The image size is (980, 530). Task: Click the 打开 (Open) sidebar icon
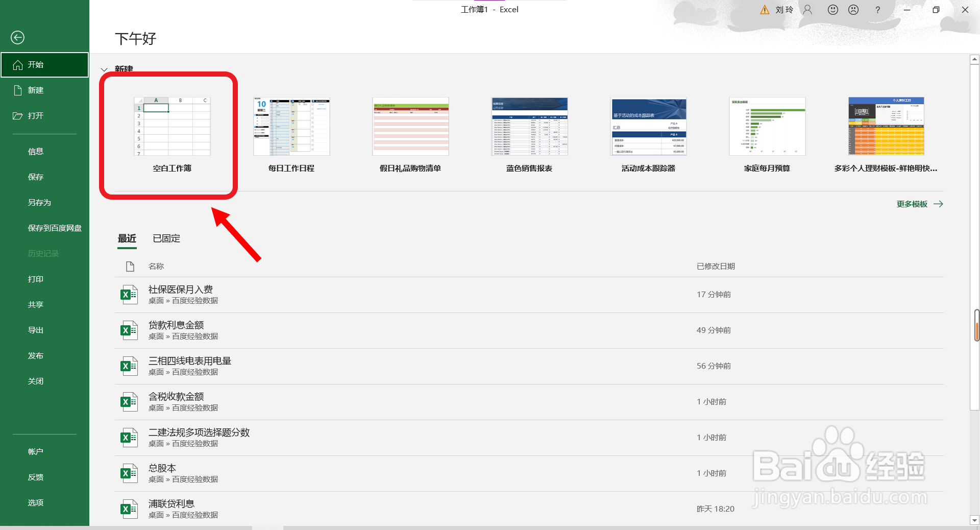click(x=35, y=115)
